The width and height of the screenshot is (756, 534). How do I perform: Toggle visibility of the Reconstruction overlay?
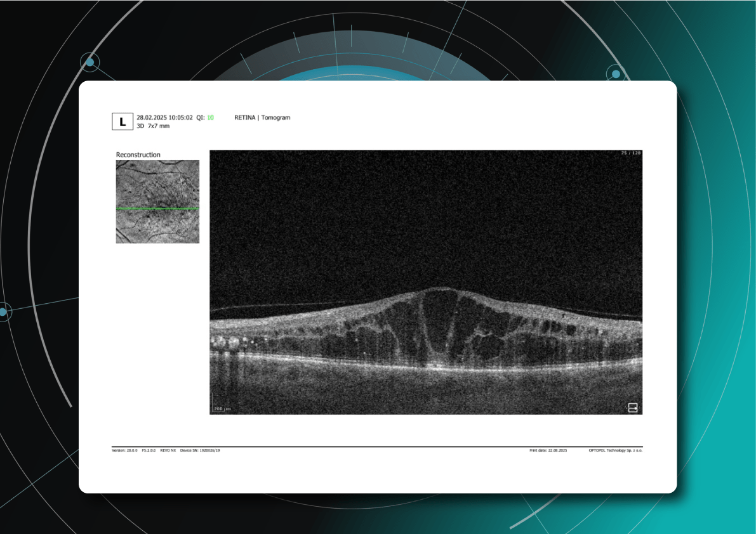[x=138, y=154]
